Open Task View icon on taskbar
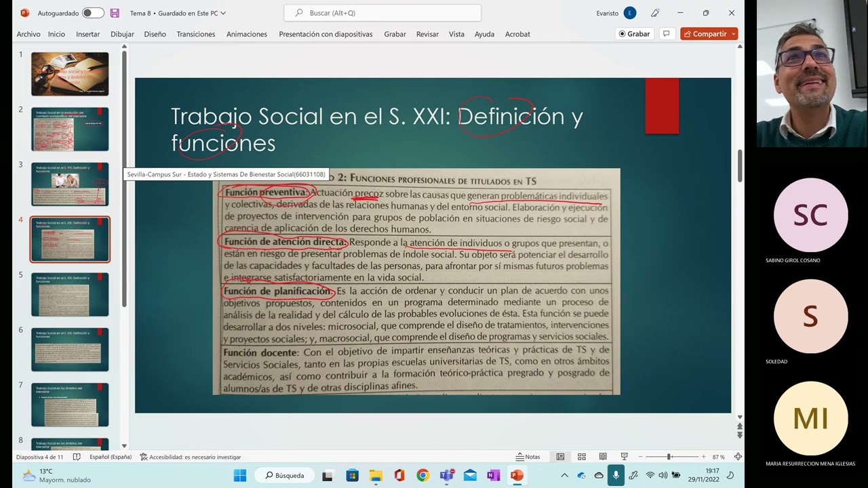 tap(328, 475)
